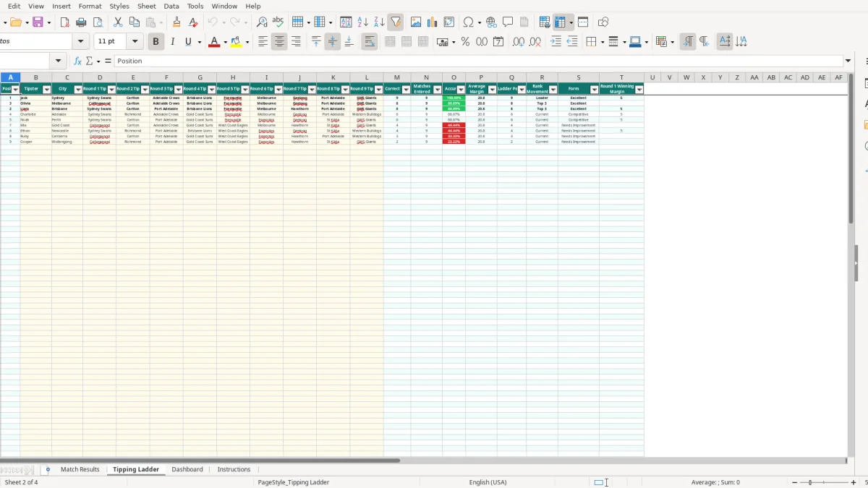Image resolution: width=868 pixels, height=488 pixels.
Task: Toggle AutoFilter on the toolbar
Action: click(396, 22)
